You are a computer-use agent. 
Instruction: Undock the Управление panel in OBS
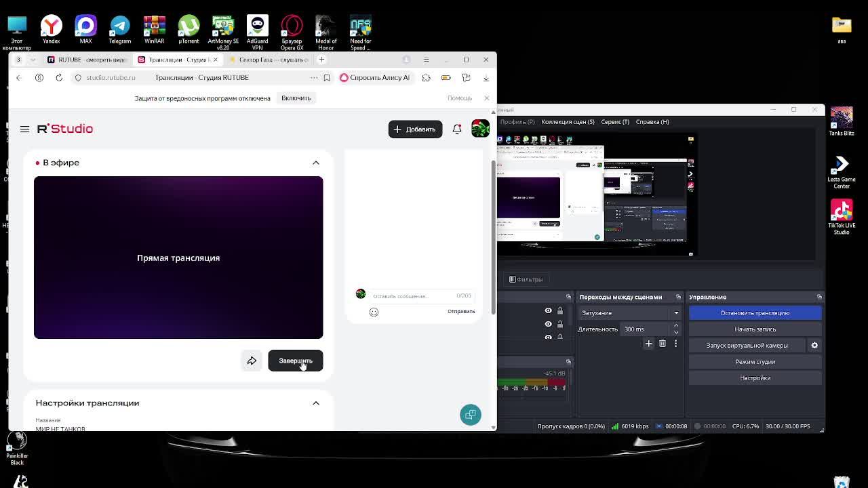(x=819, y=297)
